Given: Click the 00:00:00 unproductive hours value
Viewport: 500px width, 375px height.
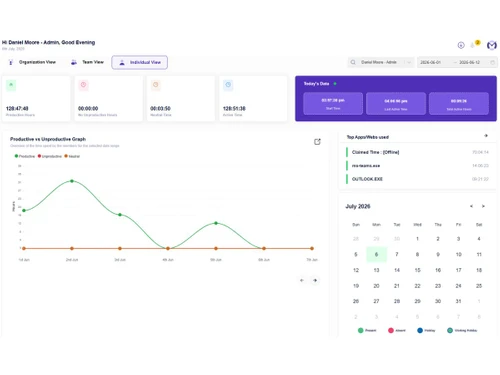Looking at the screenshot, I should click(88, 108).
